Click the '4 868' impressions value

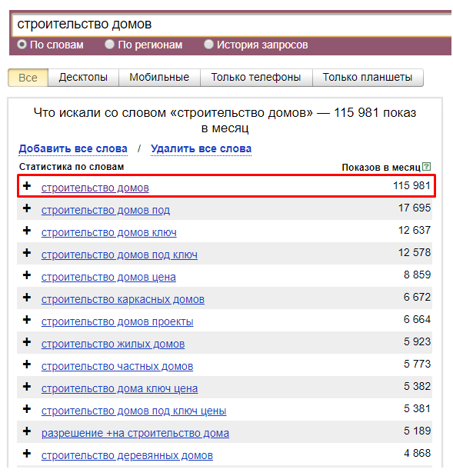point(417,453)
